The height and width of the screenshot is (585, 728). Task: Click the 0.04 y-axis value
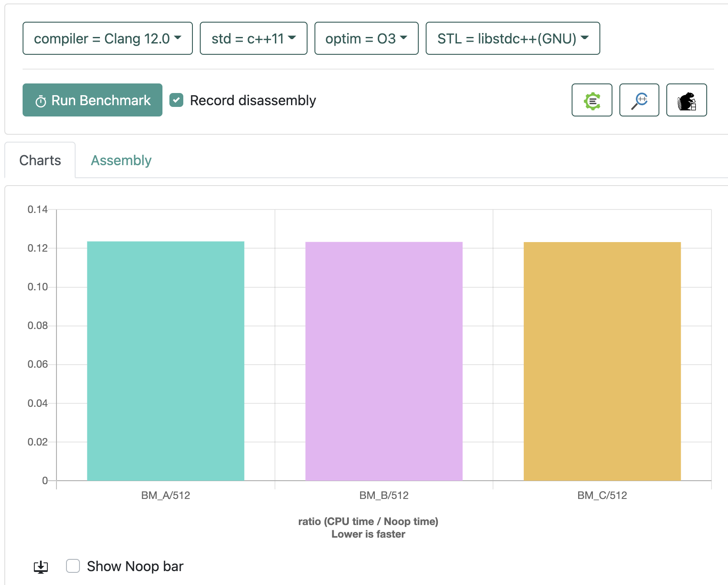[38, 403]
